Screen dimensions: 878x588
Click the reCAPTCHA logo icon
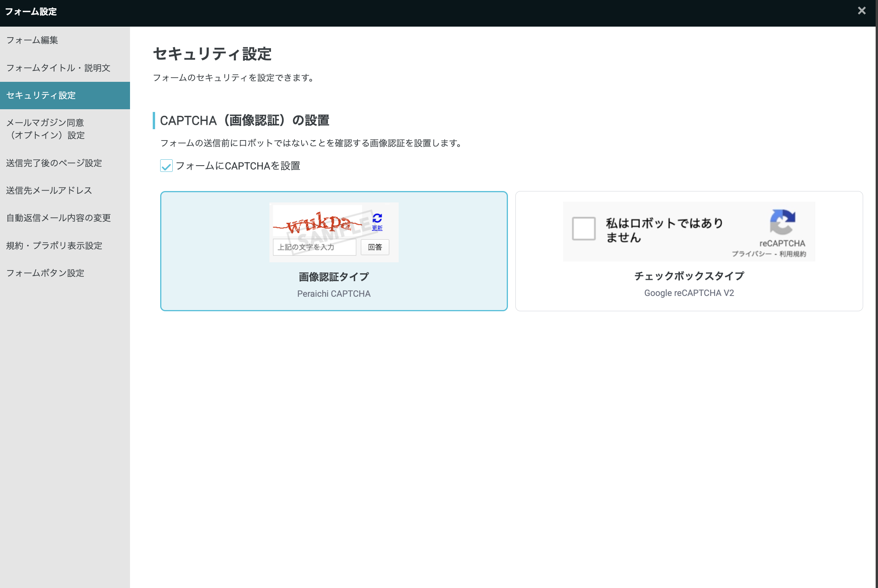click(x=782, y=222)
